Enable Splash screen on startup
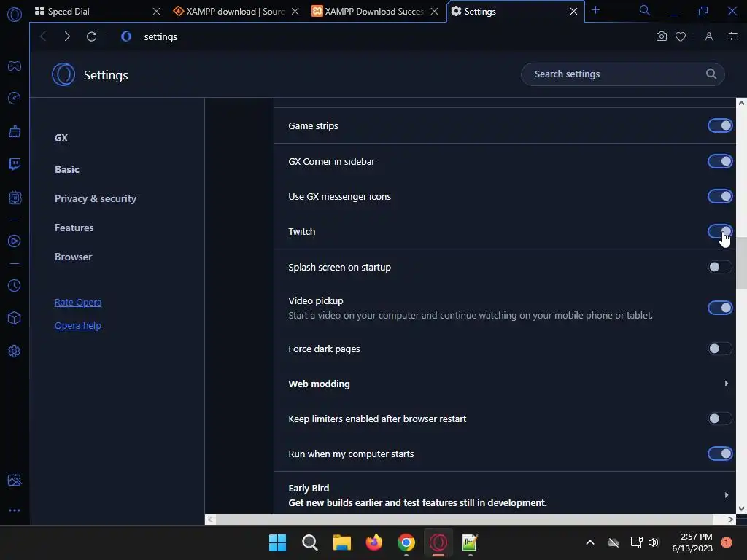 tap(720, 267)
